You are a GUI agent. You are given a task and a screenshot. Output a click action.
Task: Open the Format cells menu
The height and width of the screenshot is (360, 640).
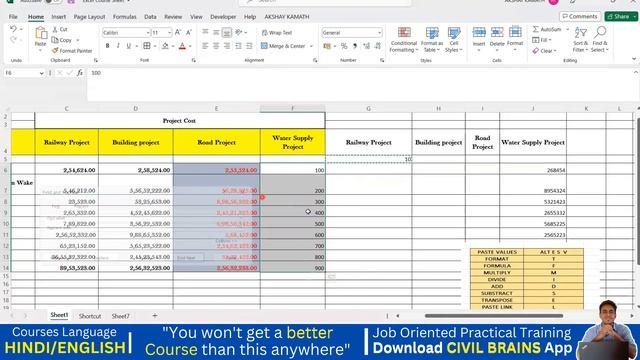point(515,39)
